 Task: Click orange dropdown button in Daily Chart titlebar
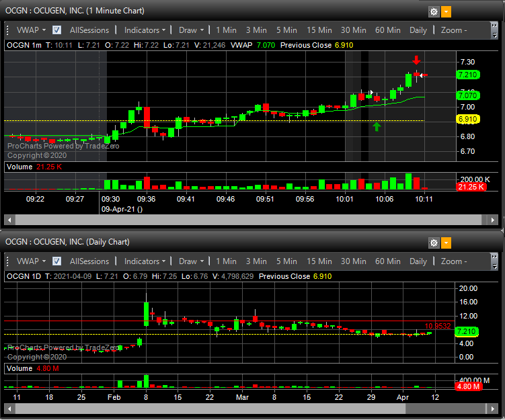click(x=446, y=243)
